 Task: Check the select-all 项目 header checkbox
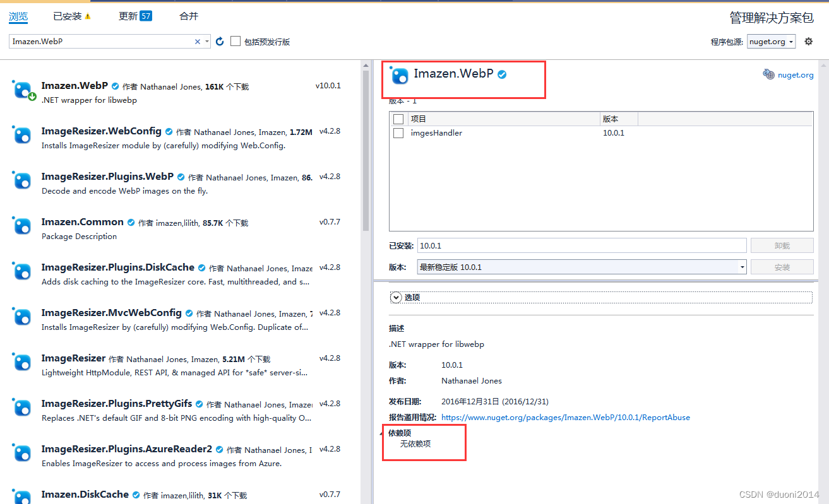tap(398, 119)
